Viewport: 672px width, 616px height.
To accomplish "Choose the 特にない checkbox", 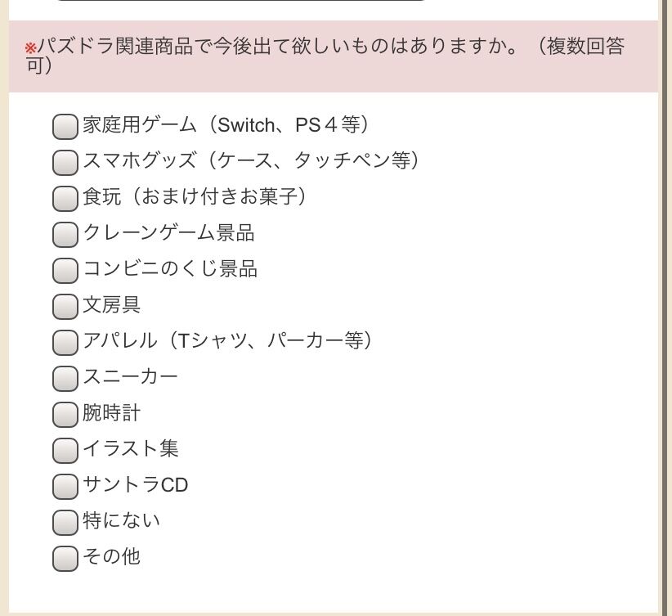I will (x=65, y=523).
